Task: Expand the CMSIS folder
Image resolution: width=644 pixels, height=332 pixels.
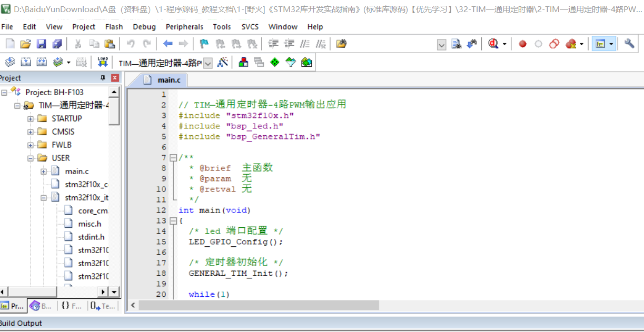Action: pos(31,132)
